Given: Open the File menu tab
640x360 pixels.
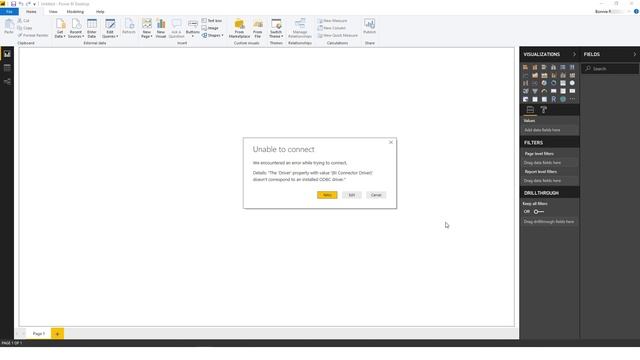Looking at the screenshot, I should click(x=9, y=11).
